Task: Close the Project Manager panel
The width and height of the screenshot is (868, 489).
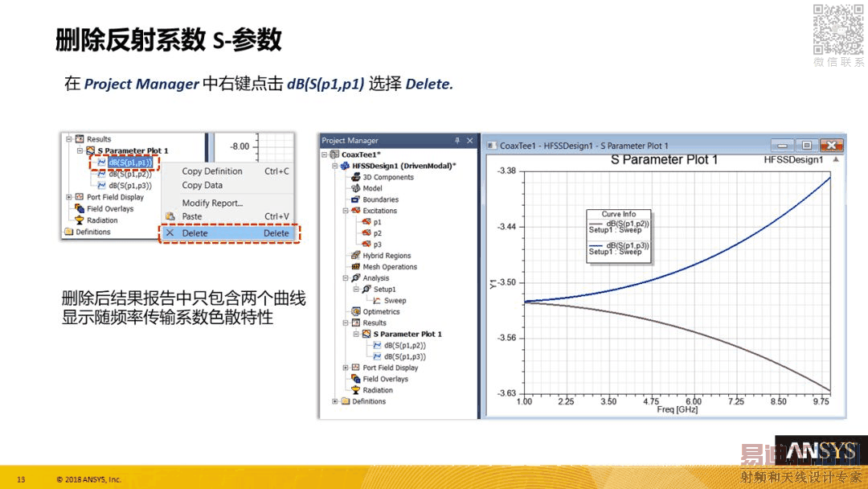Action: (470, 141)
